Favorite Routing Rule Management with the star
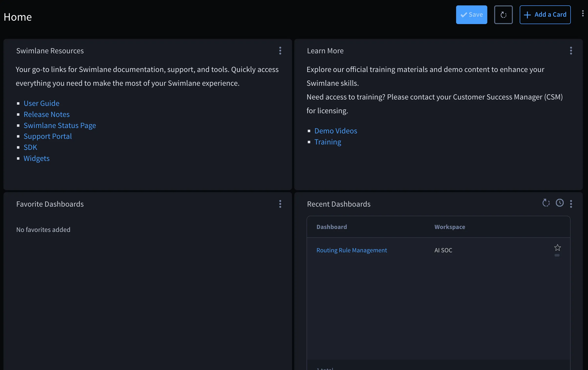The width and height of the screenshot is (588, 370). [x=558, y=247]
